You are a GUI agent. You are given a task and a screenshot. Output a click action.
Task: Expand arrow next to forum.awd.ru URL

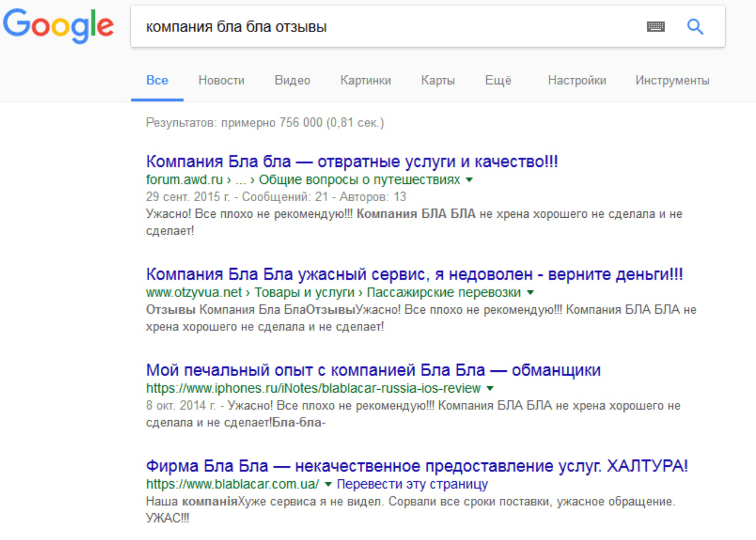click(469, 180)
